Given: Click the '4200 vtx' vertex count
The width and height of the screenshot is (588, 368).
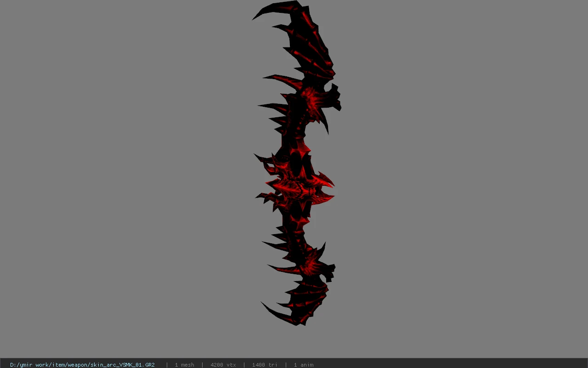Looking at the screenshot, I should pos(223,365).
